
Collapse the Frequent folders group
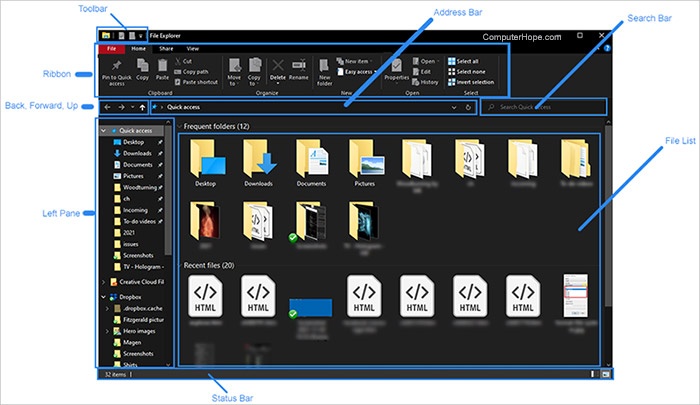pyautogui.click(x=180, y=126)
